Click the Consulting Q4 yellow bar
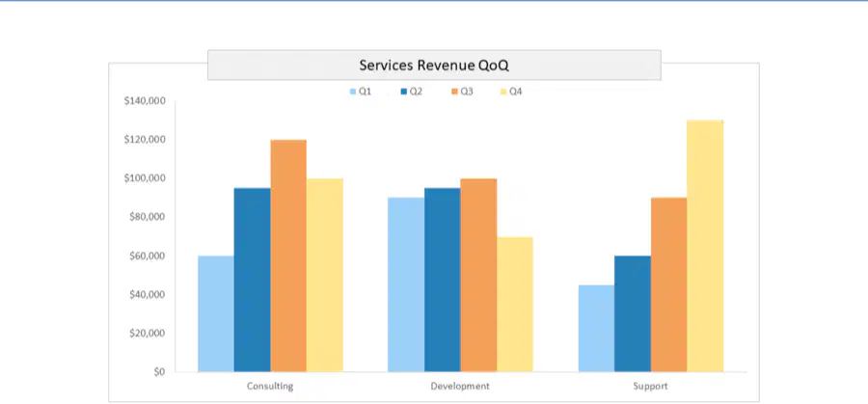Viewport: 868px width, 404px height. pos(325,275)
